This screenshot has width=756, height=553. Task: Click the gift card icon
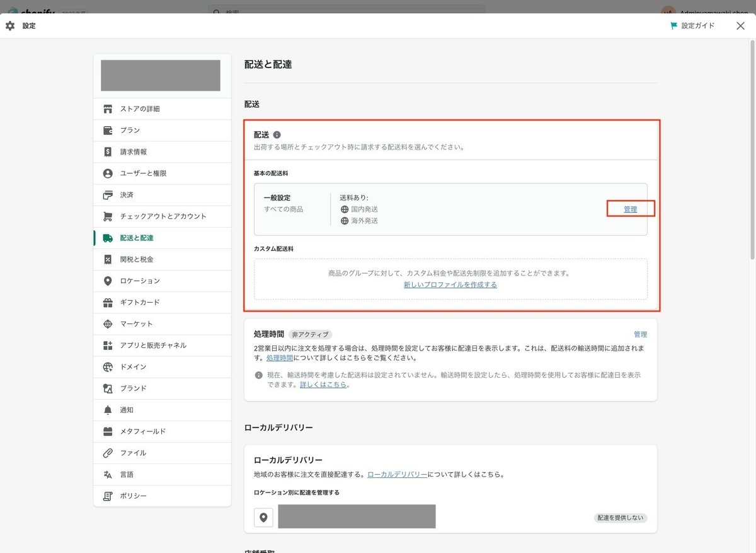108,302
